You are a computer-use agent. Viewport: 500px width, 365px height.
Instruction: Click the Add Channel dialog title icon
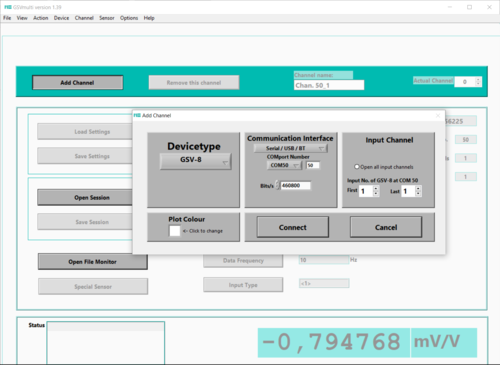137,115
